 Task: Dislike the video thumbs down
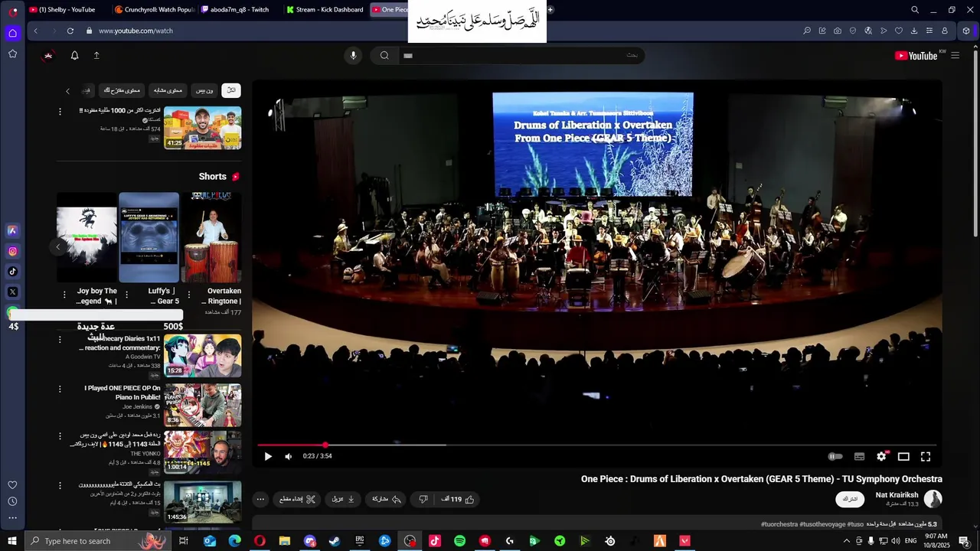click(423, 499)
